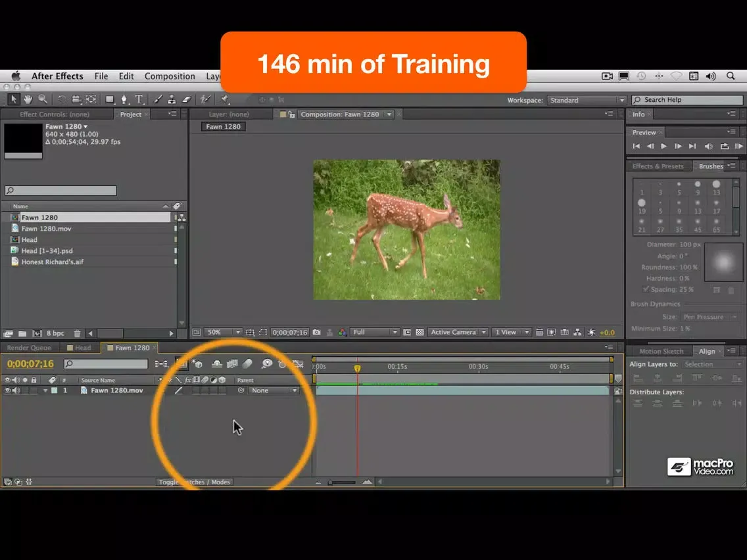Click the composition current time 0;00;07;16 button
This screenshot has width=747, height=560.
point(289,333)
